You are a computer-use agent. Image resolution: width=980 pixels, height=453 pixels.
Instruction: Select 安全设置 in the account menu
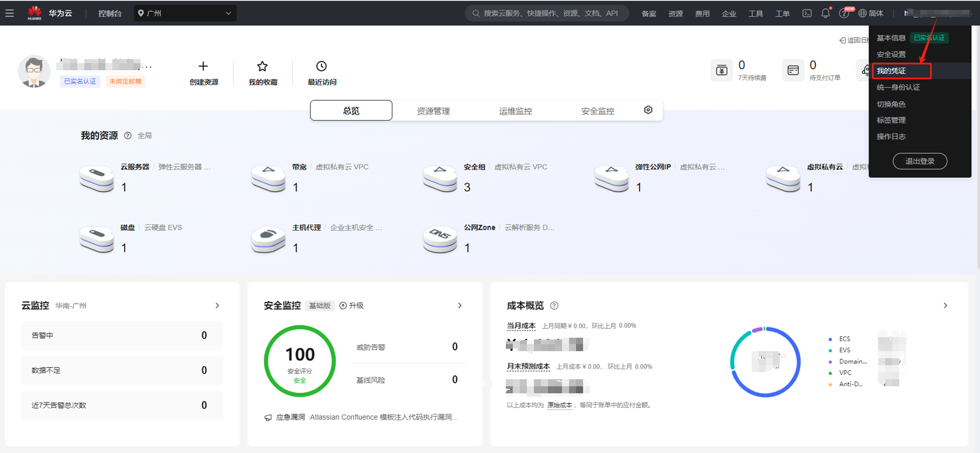[891, 54]
